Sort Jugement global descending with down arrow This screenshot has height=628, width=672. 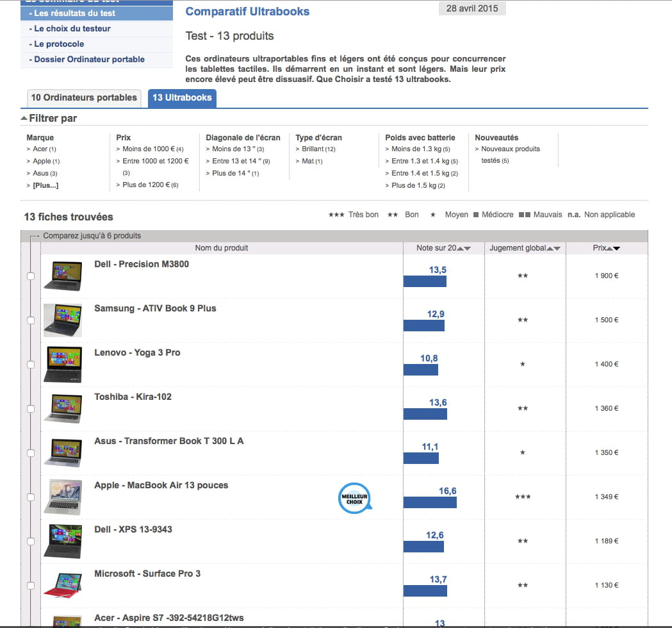click(557, 248)
